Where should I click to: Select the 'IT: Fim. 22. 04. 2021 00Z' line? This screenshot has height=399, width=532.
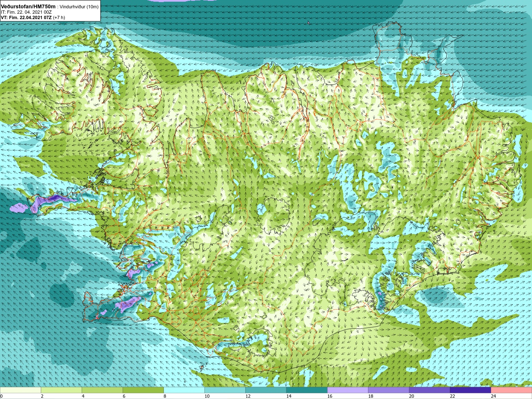26,12
